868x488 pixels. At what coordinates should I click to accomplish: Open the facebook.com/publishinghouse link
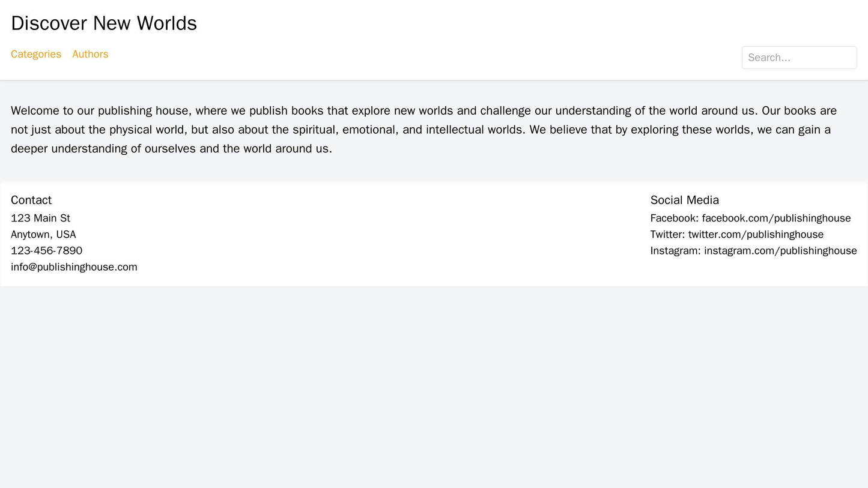(x=776, y=218)
